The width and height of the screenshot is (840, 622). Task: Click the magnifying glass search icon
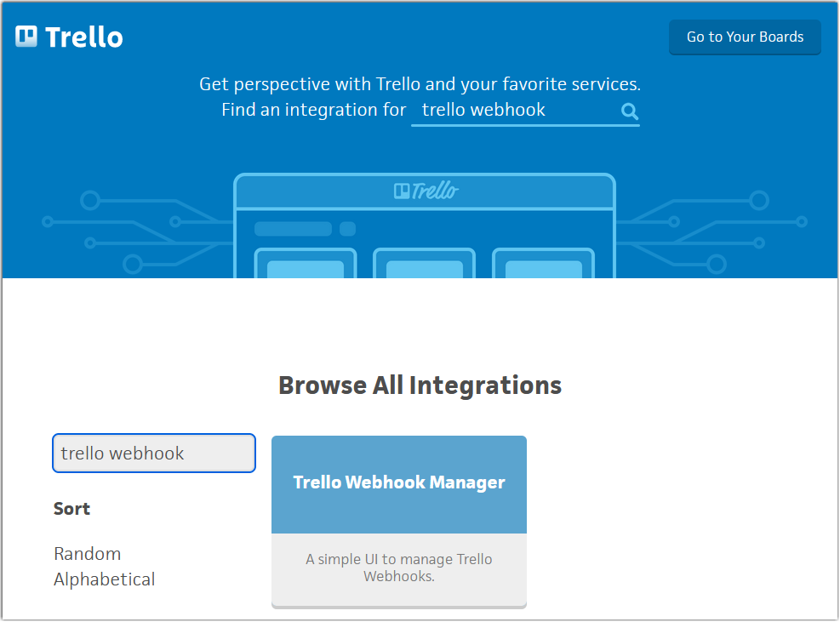tap(630, 111)
